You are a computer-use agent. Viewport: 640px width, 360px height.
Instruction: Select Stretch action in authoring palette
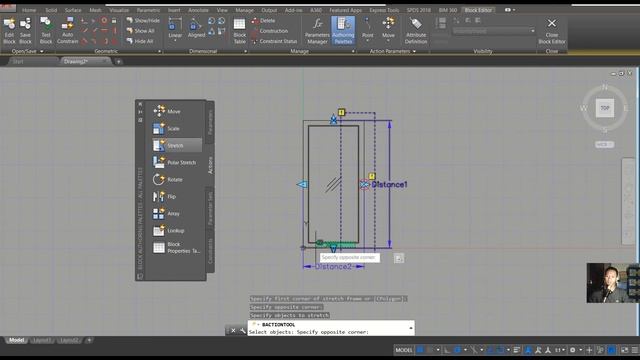(176, 145)
